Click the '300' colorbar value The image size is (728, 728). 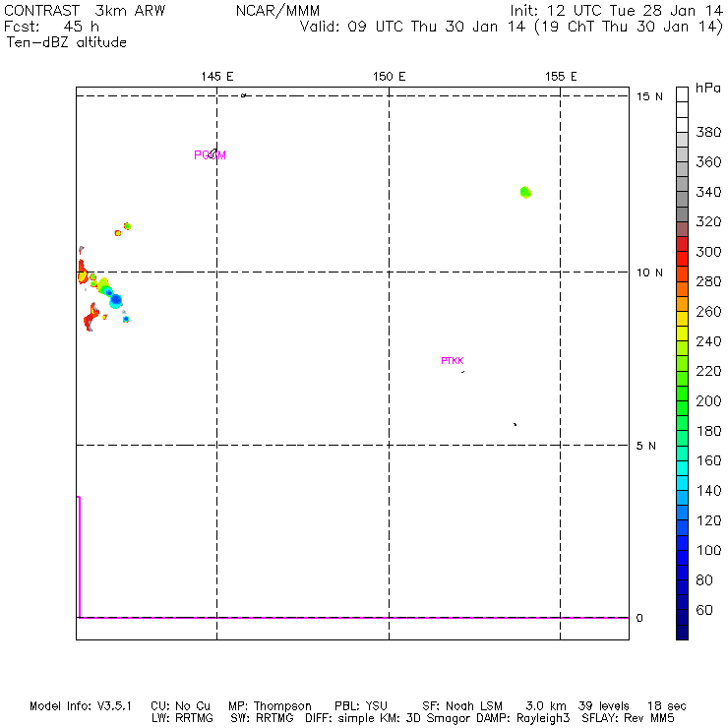pyautogui.click(x=708, y=252)
